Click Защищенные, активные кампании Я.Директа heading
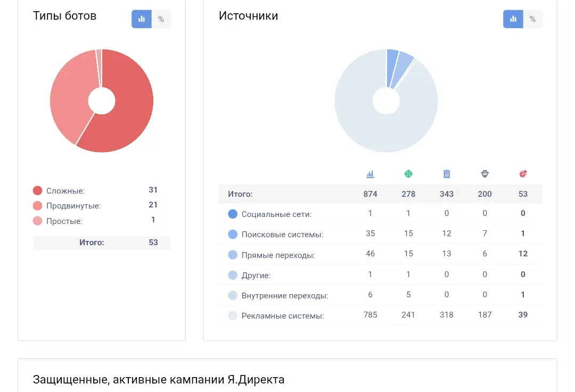 (x=159, y=380)
